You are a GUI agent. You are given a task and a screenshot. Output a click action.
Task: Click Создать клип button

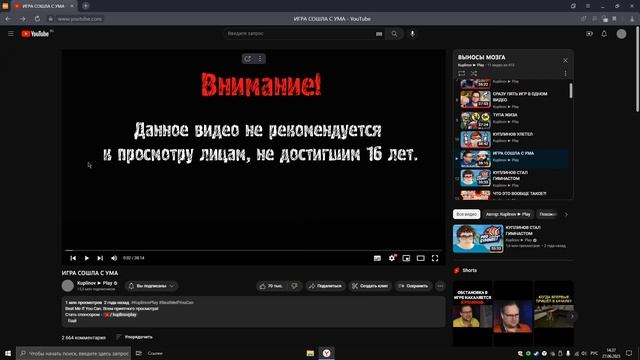point(370,286)
